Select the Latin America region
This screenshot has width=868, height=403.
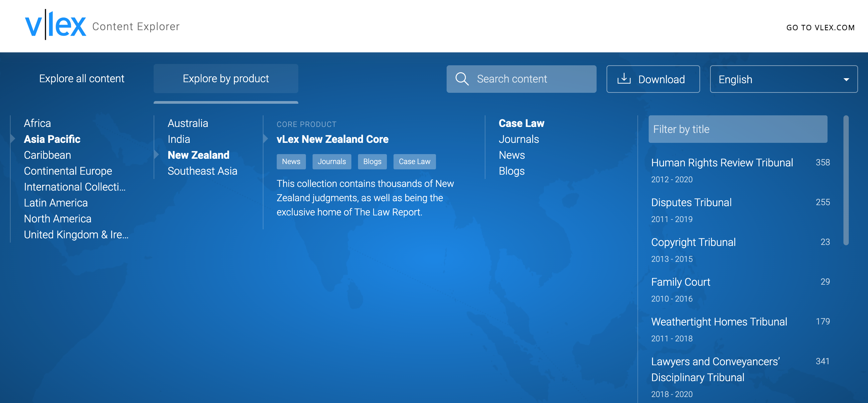[x=56, y=203]
